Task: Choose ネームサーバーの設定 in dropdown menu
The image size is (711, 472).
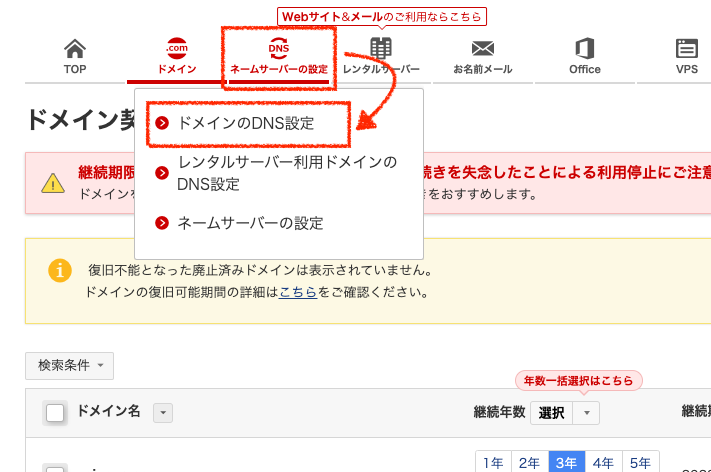Action: [x=250, y=223]
